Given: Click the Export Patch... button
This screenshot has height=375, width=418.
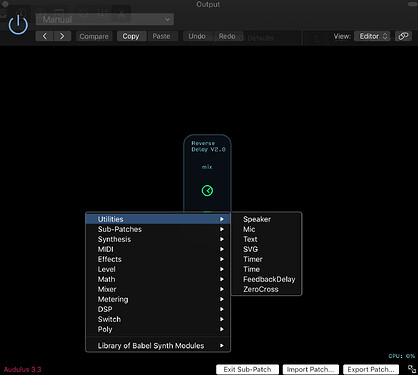Looking at the screenshot, I should click(371, 369).
